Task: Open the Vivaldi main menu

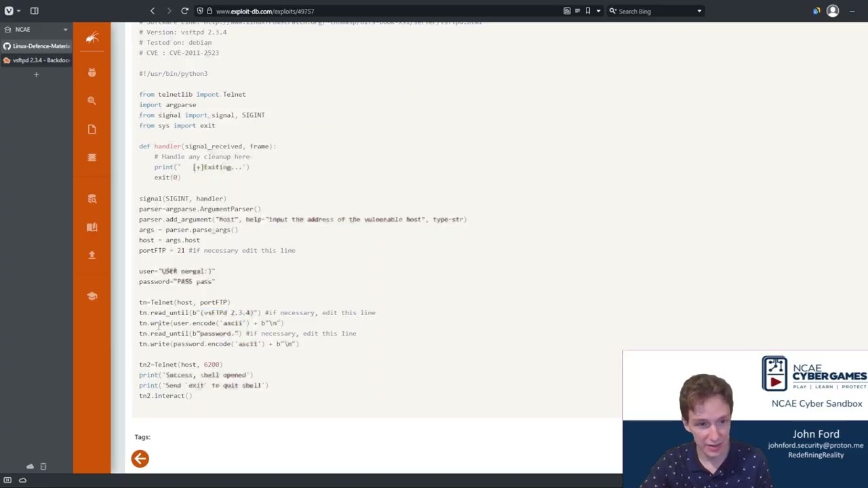Action: [x=9, y=11]
